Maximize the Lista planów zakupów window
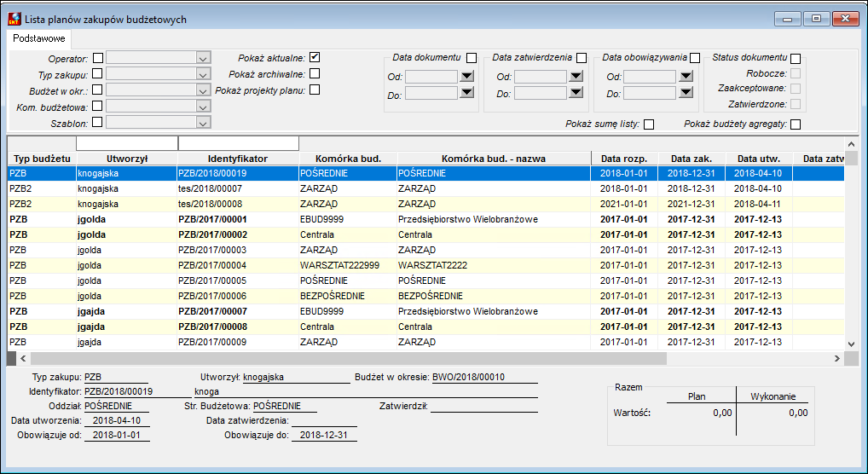The width and height of the screenshot is (868, 474). 817,19
